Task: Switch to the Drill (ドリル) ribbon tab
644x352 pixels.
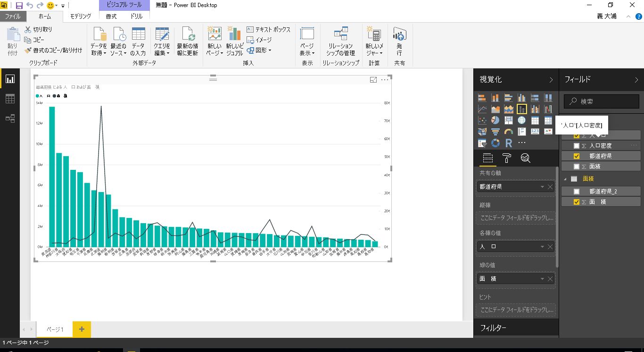Action: [136, 17]
